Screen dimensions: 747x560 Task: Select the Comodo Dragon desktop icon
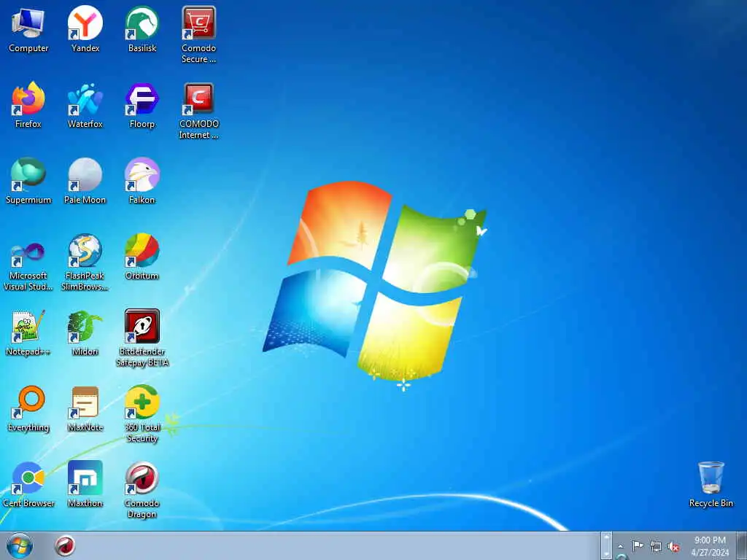point(142,489)
